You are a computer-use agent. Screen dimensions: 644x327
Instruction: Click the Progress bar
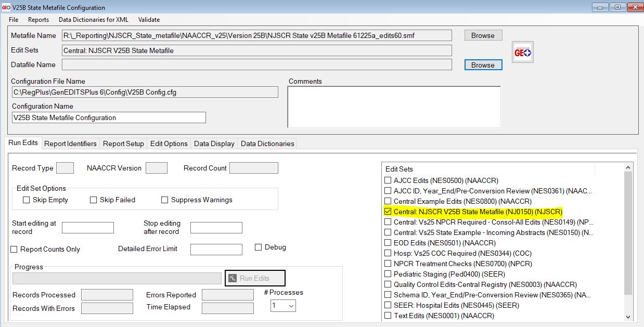[x=117, y=279]
